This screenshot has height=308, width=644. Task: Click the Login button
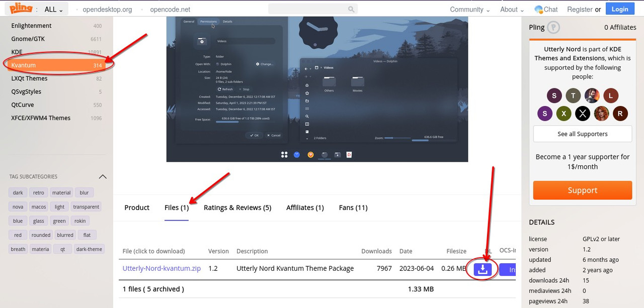pos(620,9)
